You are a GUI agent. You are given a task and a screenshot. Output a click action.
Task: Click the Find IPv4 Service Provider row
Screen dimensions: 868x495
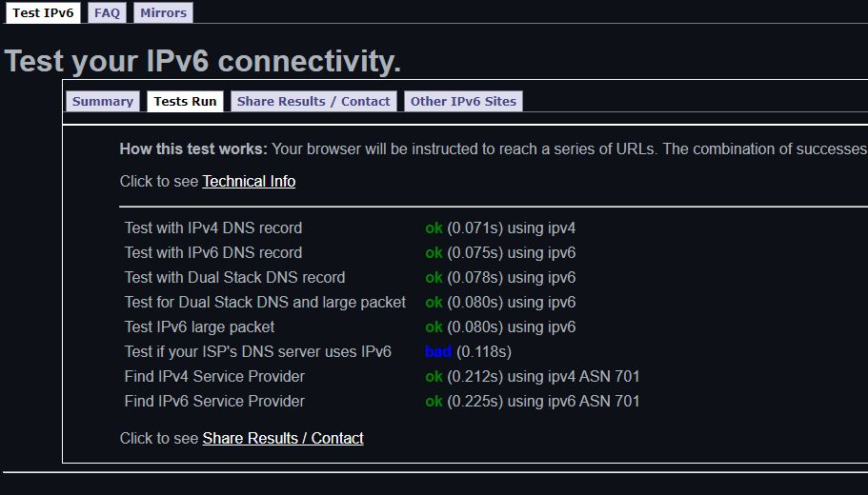(382, 377)
